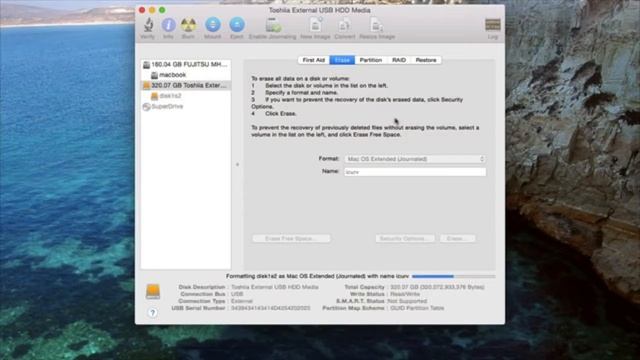Click the yellow minimize window button

(152, 10)
